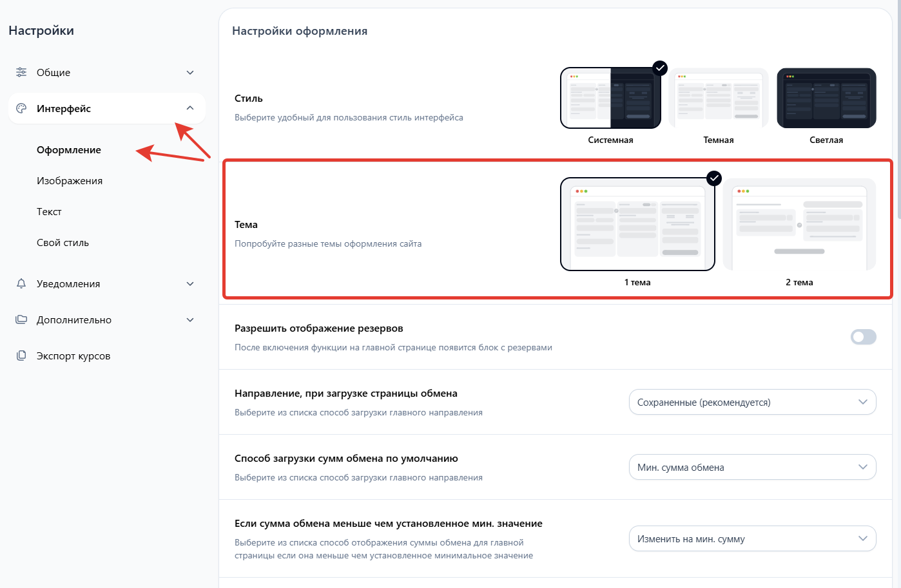Enable the reserves display toggle
Image resolution: width=901 pixels, height=588 pixels.
pos(863,337)
